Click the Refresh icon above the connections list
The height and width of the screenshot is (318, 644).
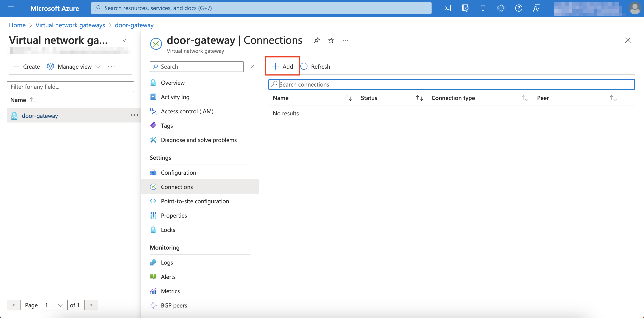[x=304, y=66]
